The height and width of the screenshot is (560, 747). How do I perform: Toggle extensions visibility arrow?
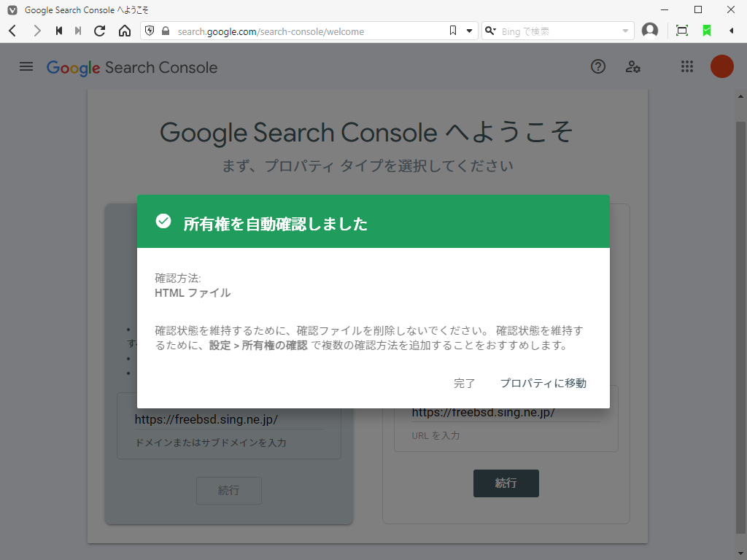point(732,31)
